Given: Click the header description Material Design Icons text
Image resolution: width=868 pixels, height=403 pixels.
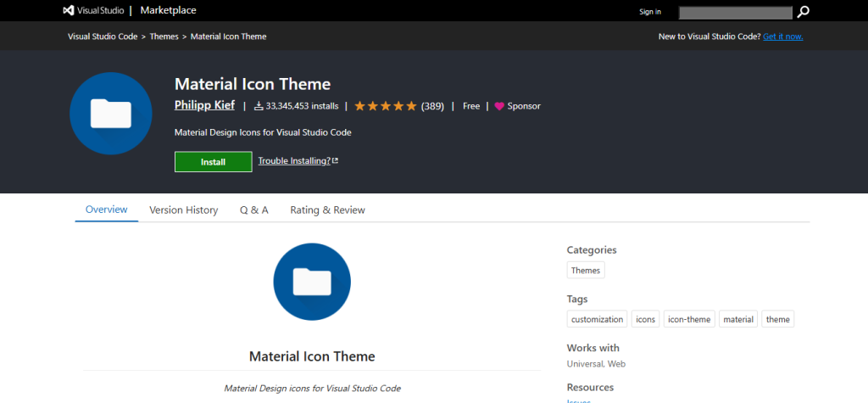Looking at the screenshot, I should click(x=263, y=133).
